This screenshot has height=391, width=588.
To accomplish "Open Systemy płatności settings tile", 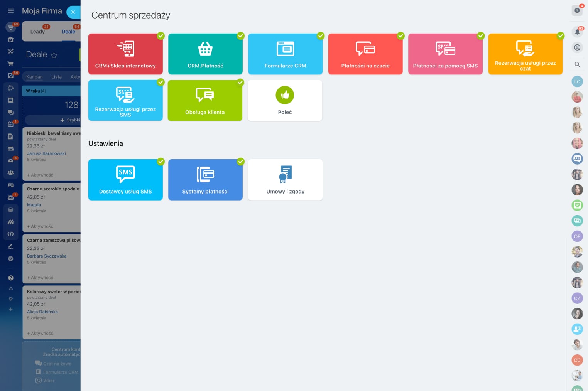I will point(205,180).
